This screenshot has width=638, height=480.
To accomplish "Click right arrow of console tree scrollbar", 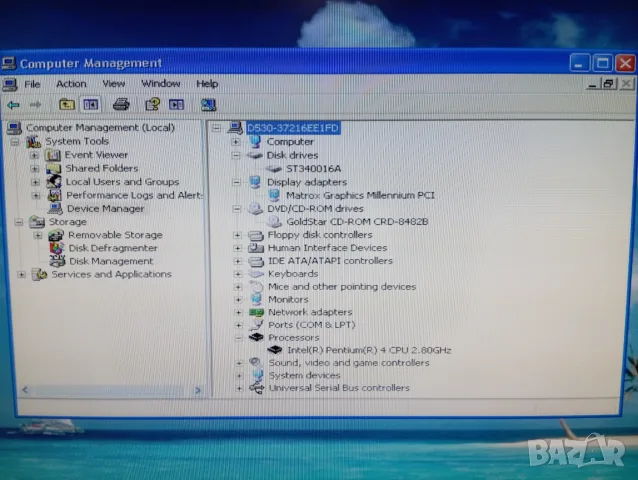I will 198,391.
